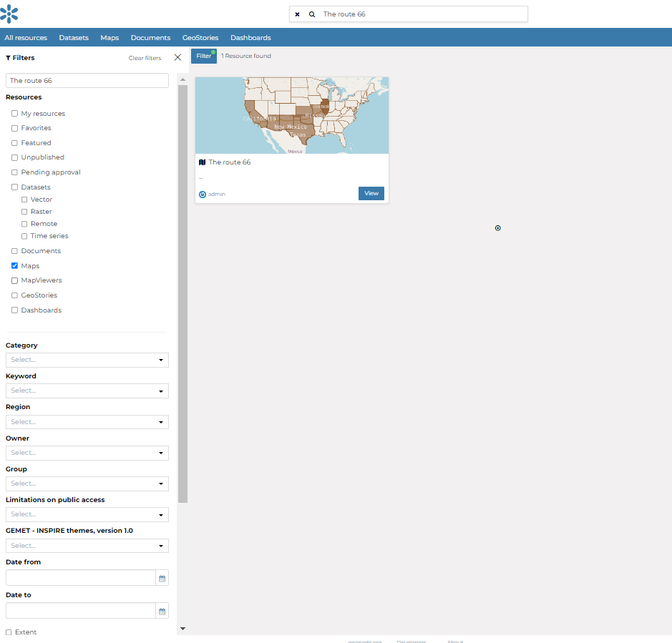Open The route 66 map thumbnail
The height and width of the screenshot is (643, 672).
291,115
